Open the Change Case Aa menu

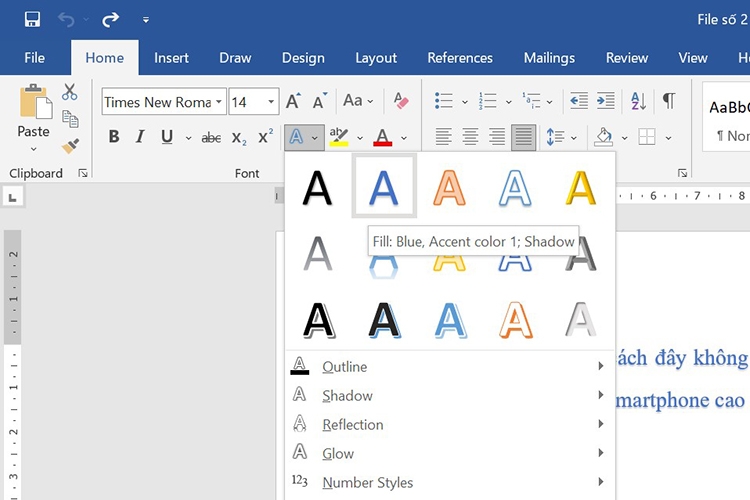[x=358, y=100]
